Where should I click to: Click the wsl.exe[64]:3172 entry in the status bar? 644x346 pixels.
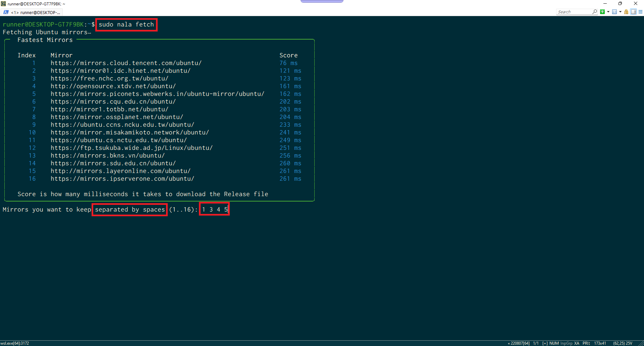[15, 343]
